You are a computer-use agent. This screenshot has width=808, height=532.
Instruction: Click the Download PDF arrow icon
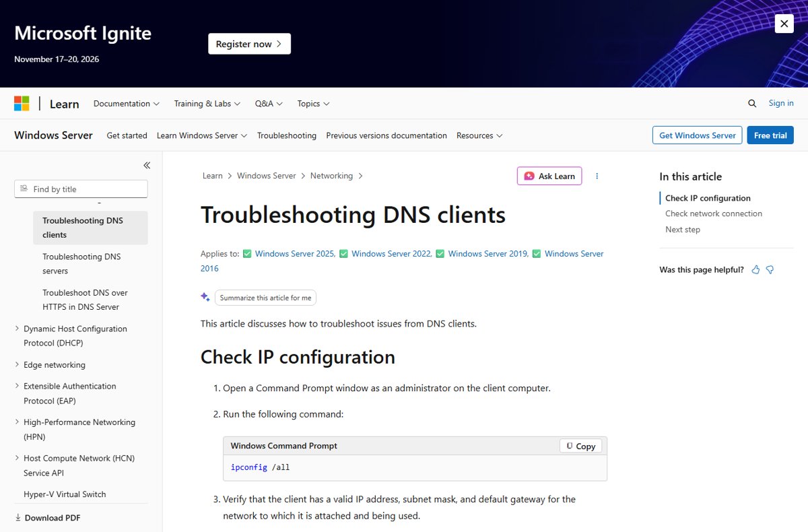pyautogui.click(x=18, y=518)
